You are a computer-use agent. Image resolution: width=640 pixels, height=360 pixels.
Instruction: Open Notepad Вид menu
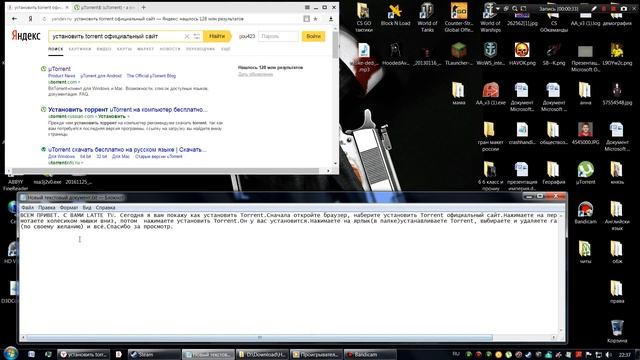(x=87, y=208)
